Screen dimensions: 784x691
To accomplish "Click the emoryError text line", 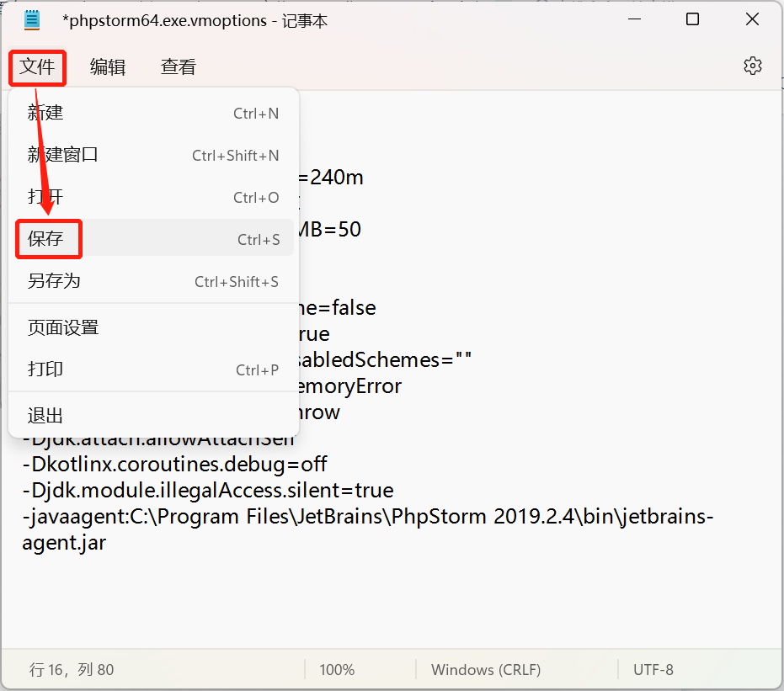I will click(350, 386).
